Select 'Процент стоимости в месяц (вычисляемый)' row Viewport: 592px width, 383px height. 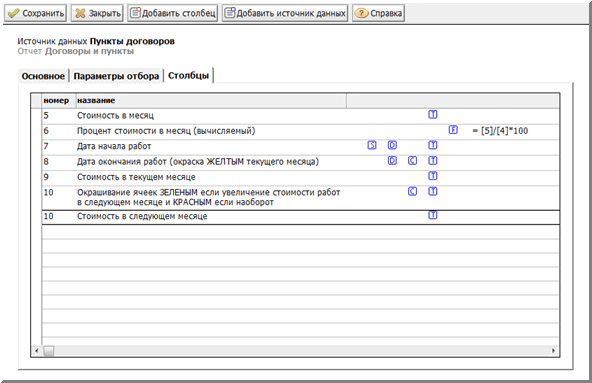click(x=301, y=131)
